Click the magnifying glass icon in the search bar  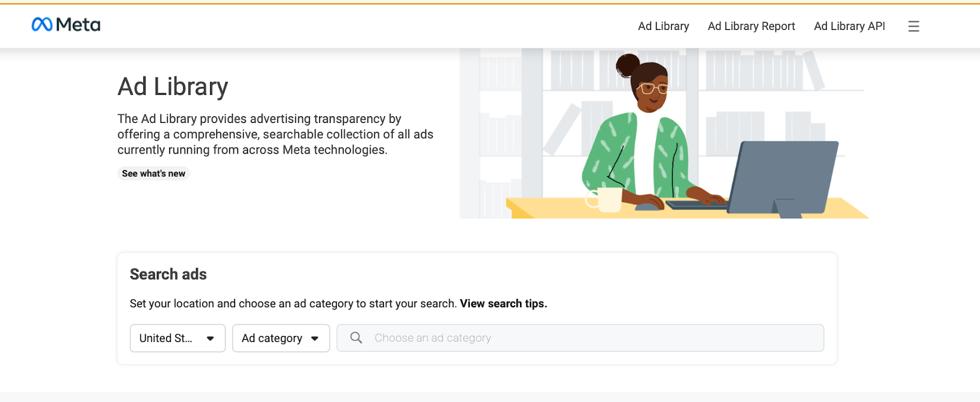tap(356, 337)
